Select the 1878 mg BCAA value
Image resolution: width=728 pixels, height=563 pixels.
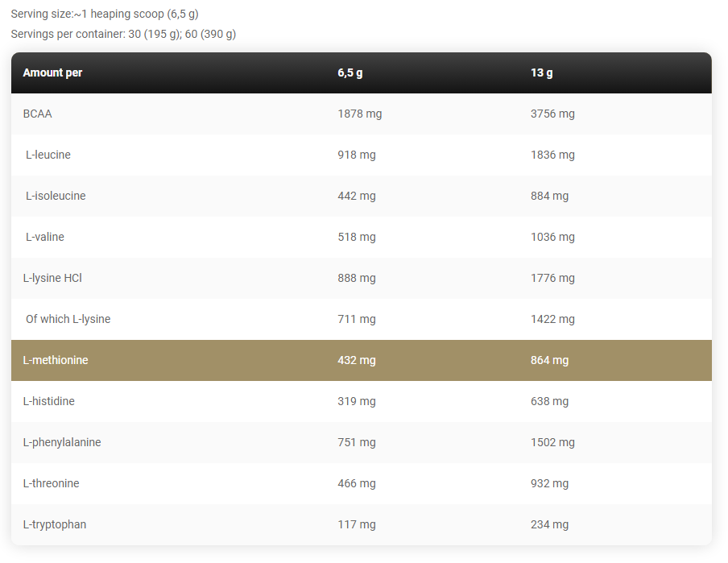click(360, 114)
